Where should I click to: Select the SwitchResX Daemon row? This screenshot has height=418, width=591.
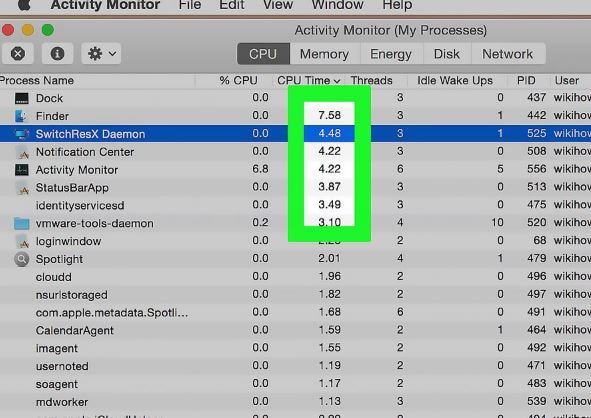[296, 134]
